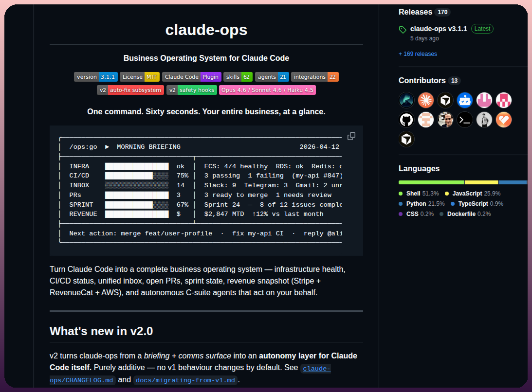Select the JavaScript 25.9% language entry
Viewport: 532px width, 392px height.
pyautogui.click(x=473, y=194)
